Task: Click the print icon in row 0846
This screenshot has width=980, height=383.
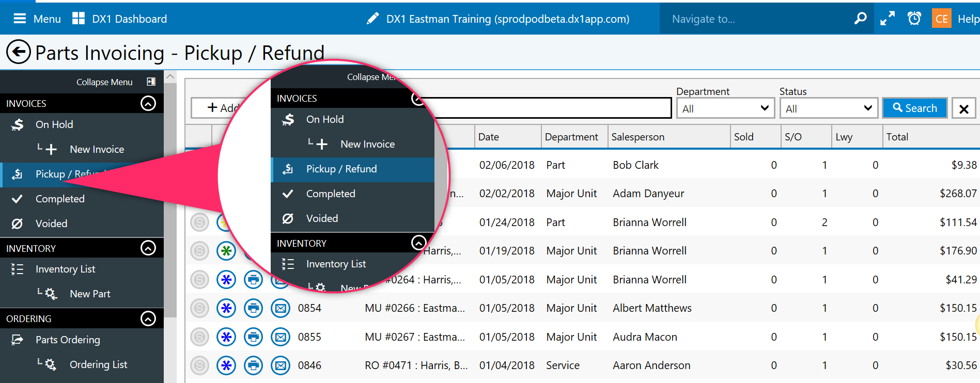Action: 253,365
